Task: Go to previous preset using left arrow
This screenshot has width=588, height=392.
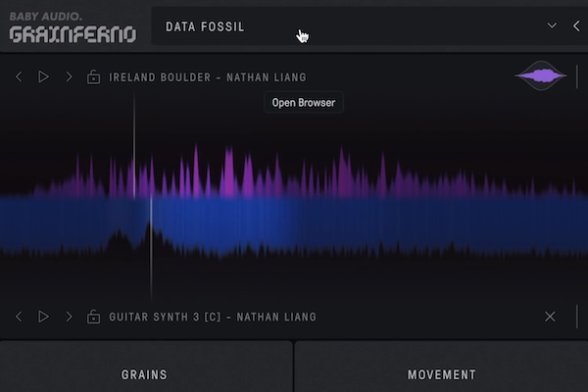Action: [576, 25]
